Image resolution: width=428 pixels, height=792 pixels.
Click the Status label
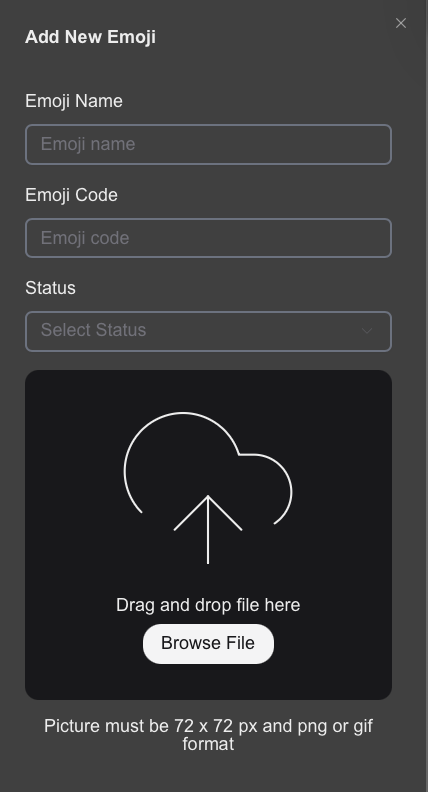click(51, 288)
